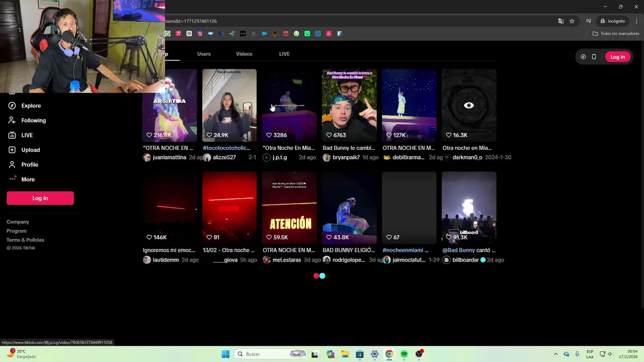This screenshot has width=644, height=362.
Task: Open jairmoclatut's video with 67 likes
Action: pyautogui.click(x=409, y=208)
